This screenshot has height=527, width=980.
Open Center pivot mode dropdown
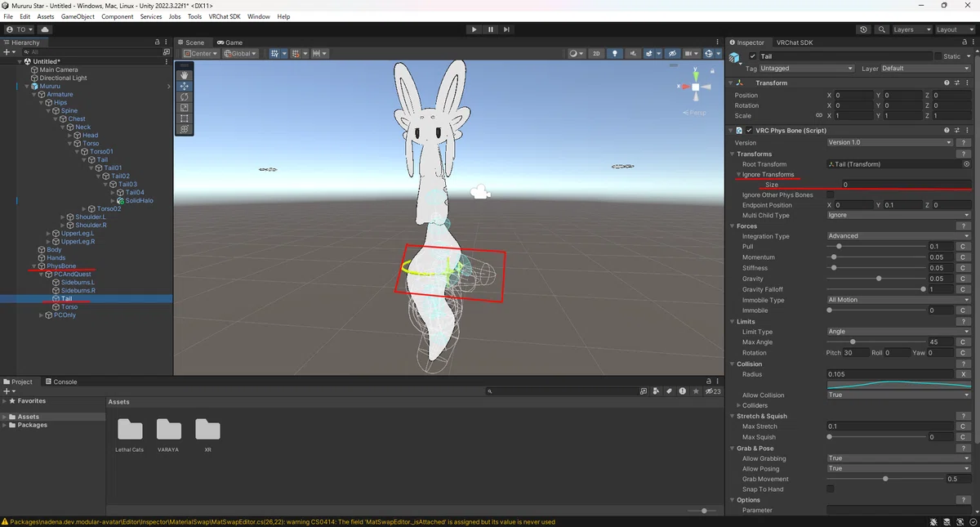201,53
